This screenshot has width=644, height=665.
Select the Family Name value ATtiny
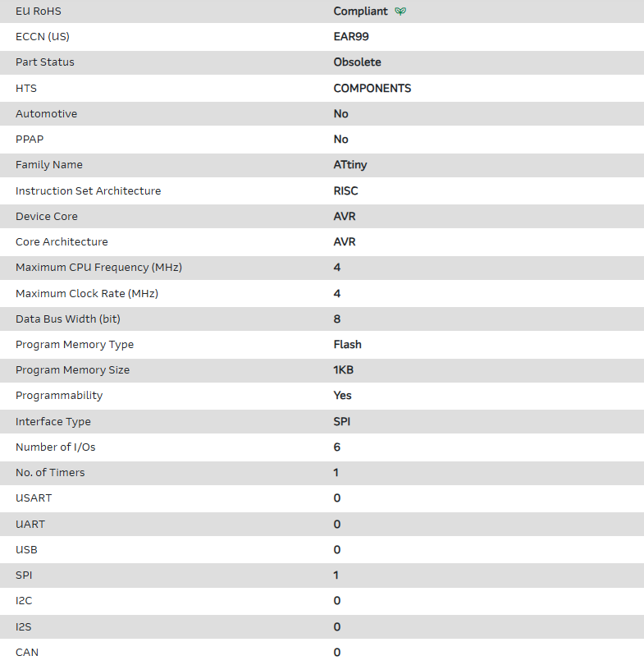(350, 165)
